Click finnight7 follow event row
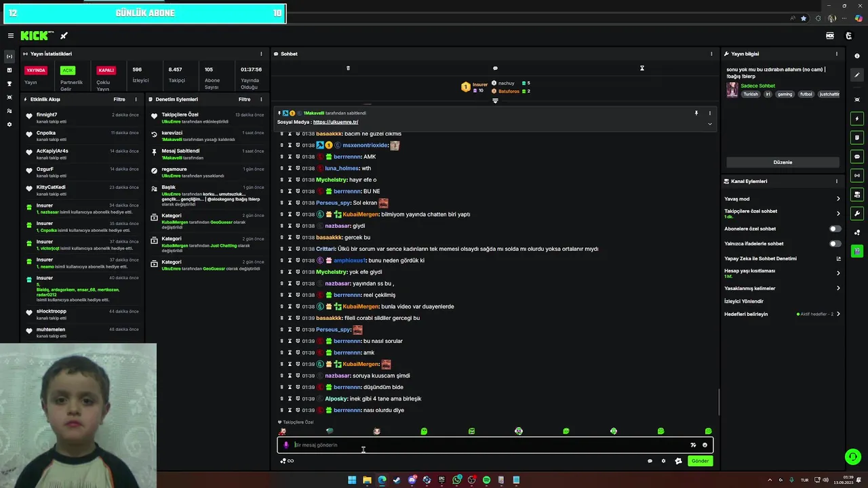 pos(83,118)
